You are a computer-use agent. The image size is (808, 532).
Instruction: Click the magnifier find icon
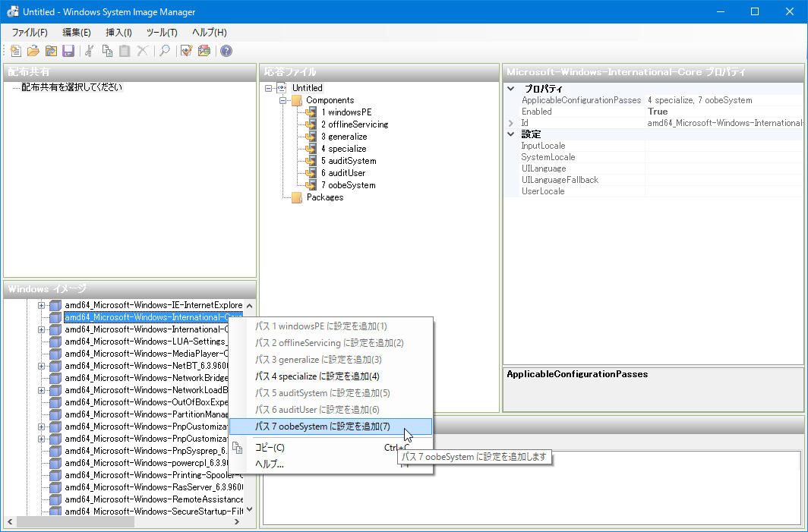(165, 51)
